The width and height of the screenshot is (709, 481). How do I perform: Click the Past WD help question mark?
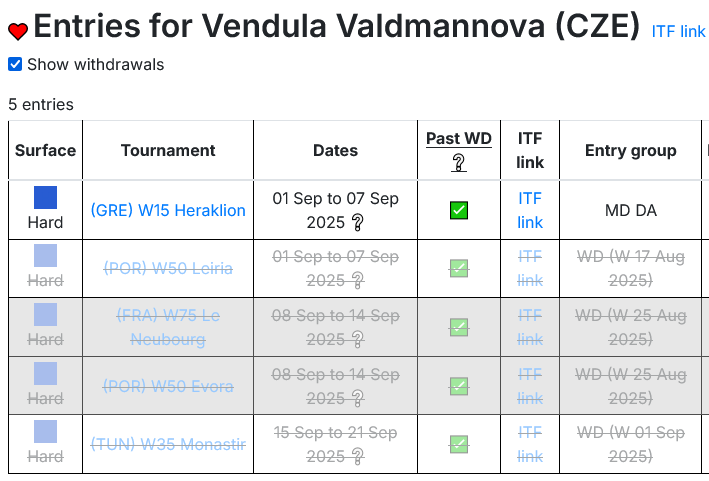(x=458, y=163)
